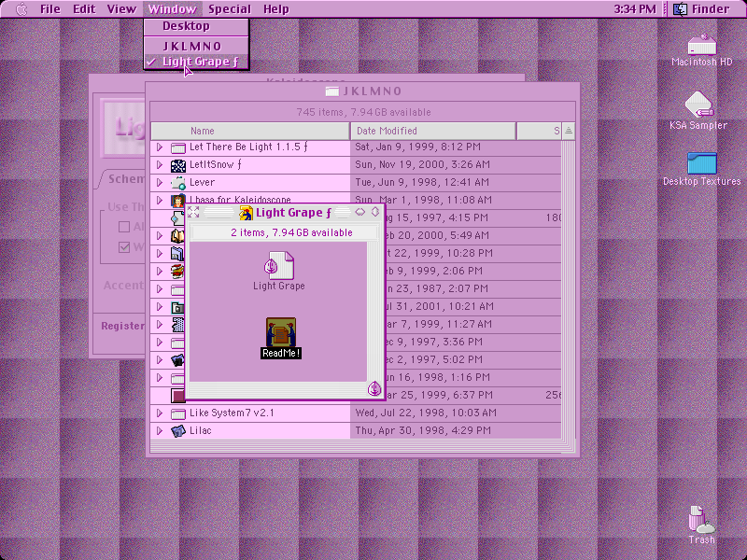747x560 pixels.
Task: Open the Help menu
Action: point(276,9)
